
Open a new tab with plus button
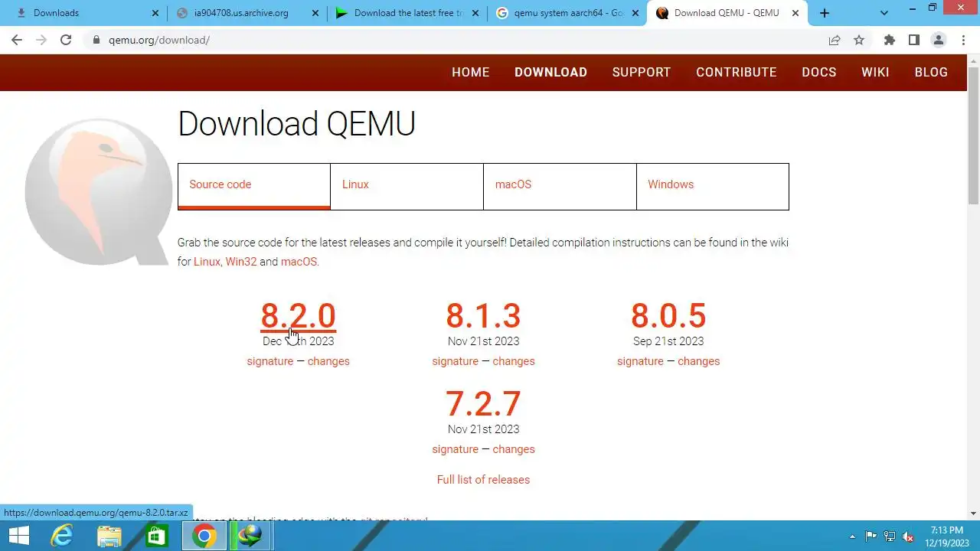pyautogui.click(x=825, y=13)
